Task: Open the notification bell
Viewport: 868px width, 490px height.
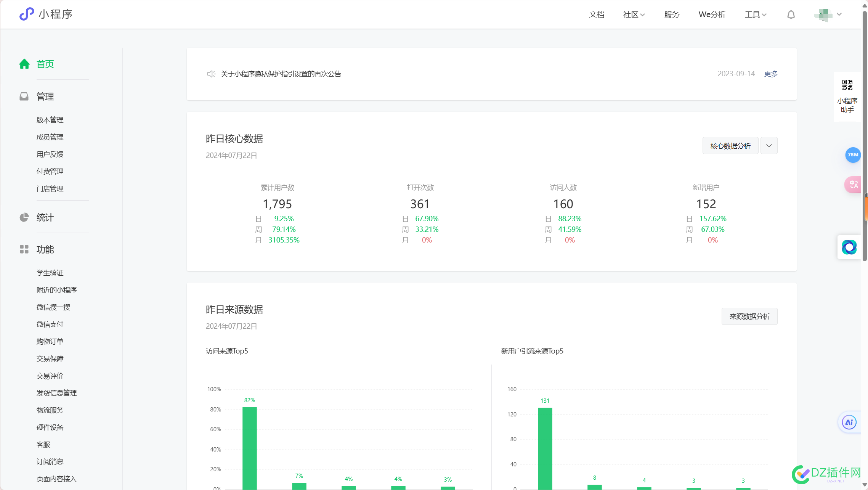Action: (x=791, y=14)
